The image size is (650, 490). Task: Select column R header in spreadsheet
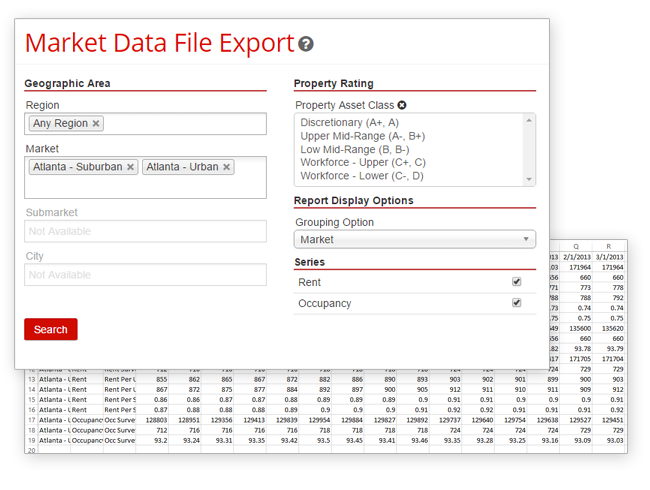609,246
